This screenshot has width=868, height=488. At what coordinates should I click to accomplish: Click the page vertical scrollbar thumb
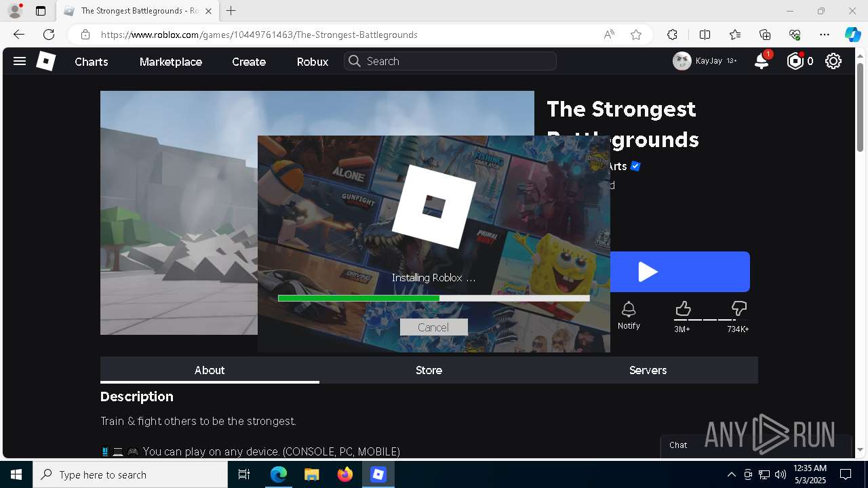click(861, 108)
